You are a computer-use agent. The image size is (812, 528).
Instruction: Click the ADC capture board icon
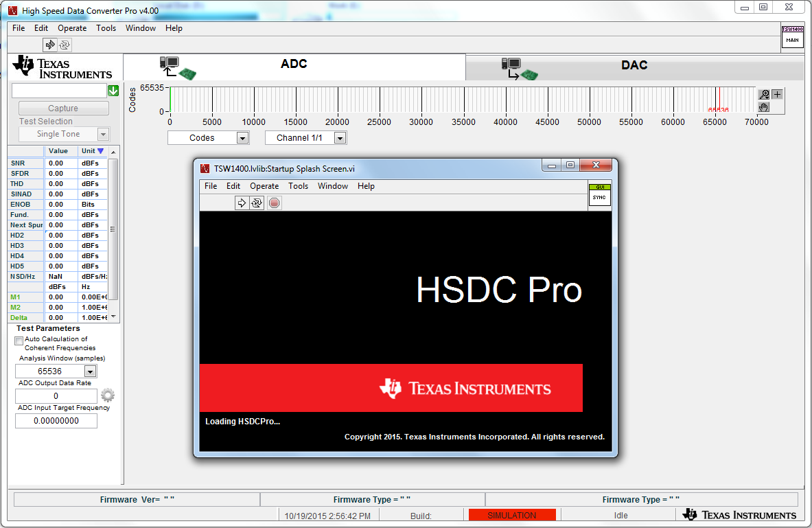178,68
